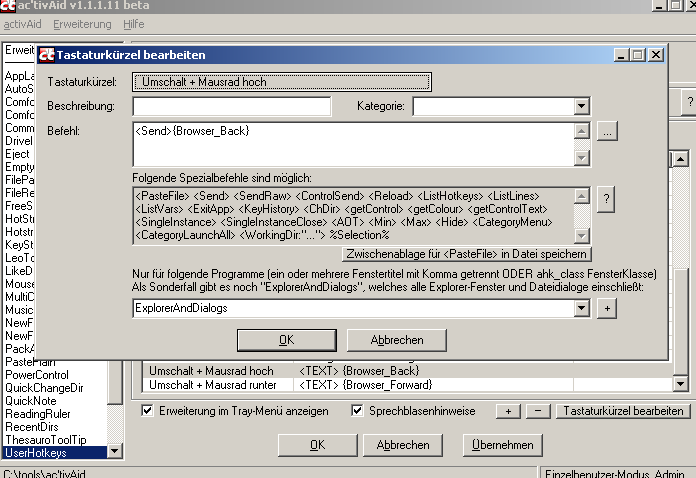Viewport: 696px width, 478px height.
Task: Click ac'tivAid icon in dialog title bar
Action: coord(46,55)
